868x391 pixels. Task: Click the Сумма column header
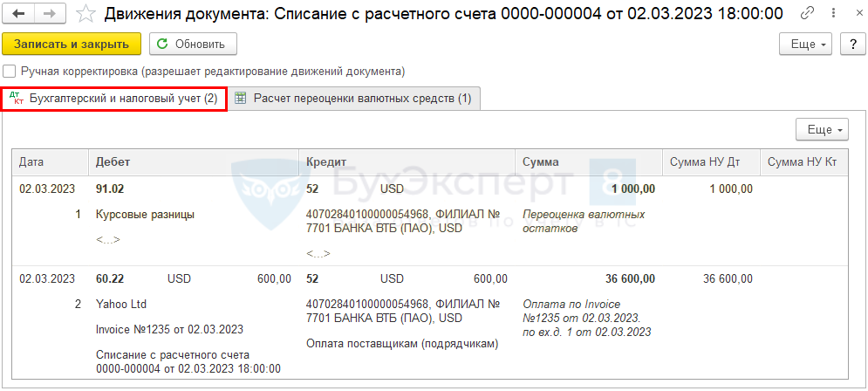(541, 162)
